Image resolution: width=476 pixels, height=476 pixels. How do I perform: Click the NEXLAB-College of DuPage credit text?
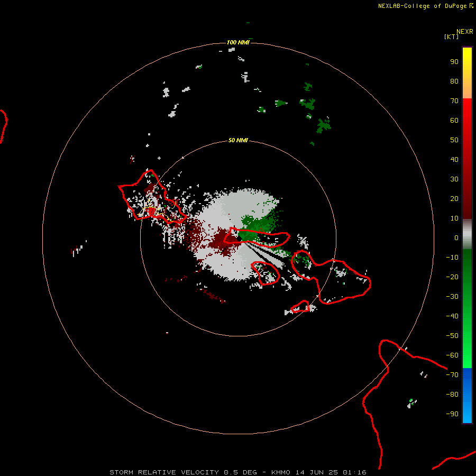click(426, 6)
